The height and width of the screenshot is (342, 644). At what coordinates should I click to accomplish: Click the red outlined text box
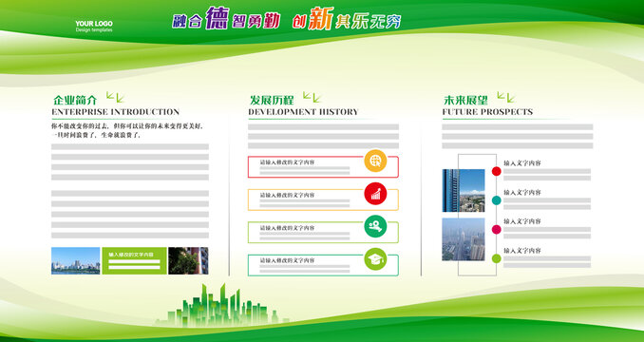click(323, 166)
